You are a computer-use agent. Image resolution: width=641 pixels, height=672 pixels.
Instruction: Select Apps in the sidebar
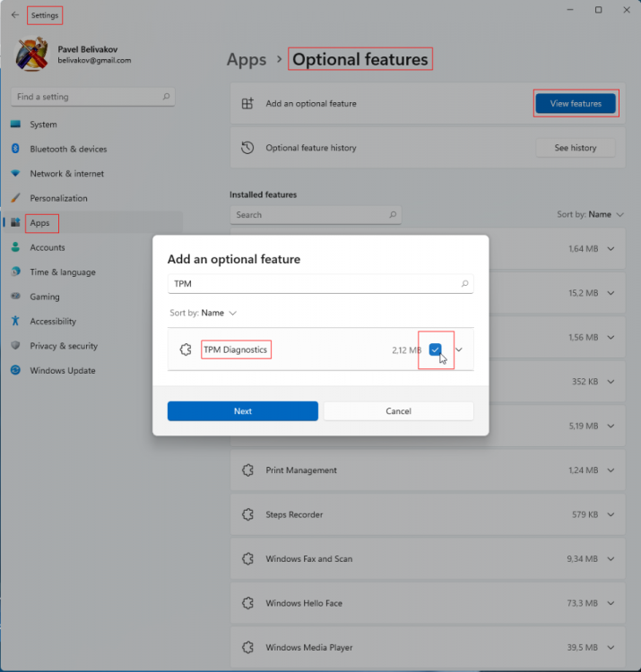pos(92,223)
